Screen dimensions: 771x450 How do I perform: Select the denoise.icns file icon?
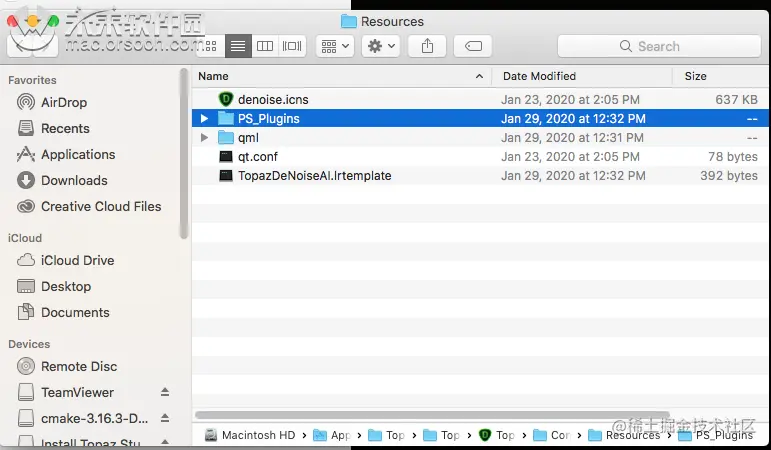225,99
